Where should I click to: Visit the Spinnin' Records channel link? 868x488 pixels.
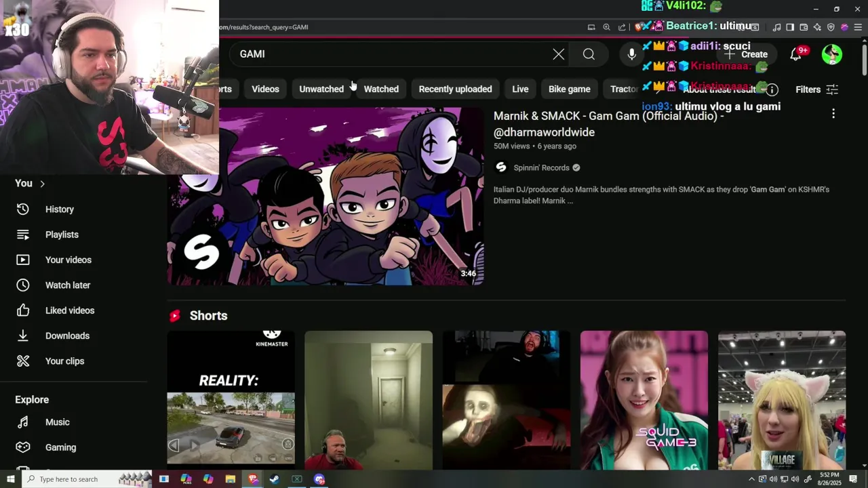point(541,167)
